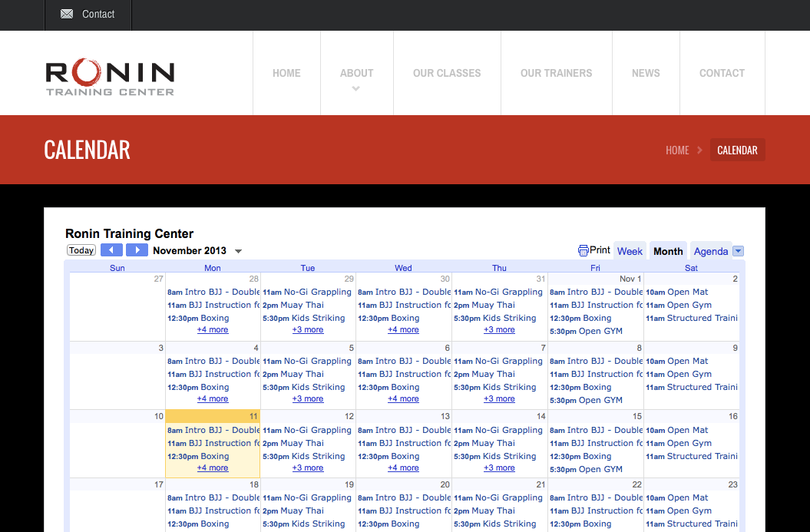Click the CALENDAR breadcrumb button
Image resolution: width=810 pixels, height=532 pixels.
click(x=737, y=150)
